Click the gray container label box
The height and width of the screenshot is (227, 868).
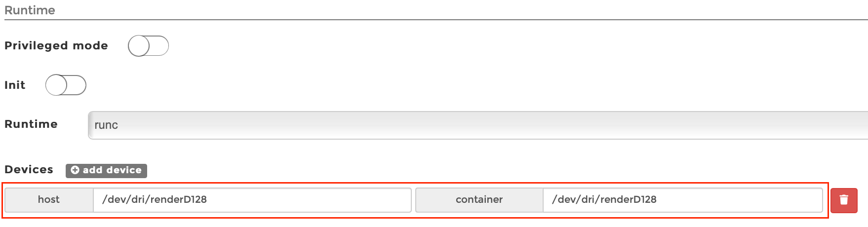pyautogui.click(x=479, y=200)
